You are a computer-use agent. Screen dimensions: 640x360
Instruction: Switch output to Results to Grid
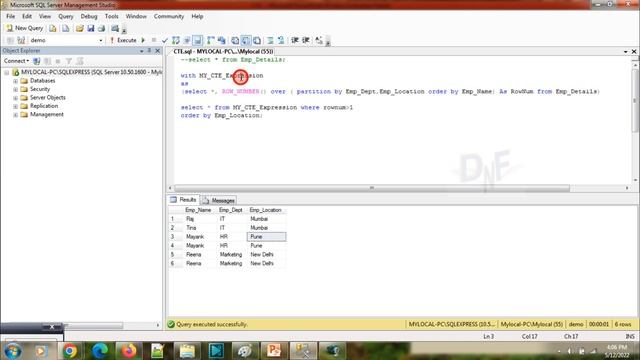246,40
